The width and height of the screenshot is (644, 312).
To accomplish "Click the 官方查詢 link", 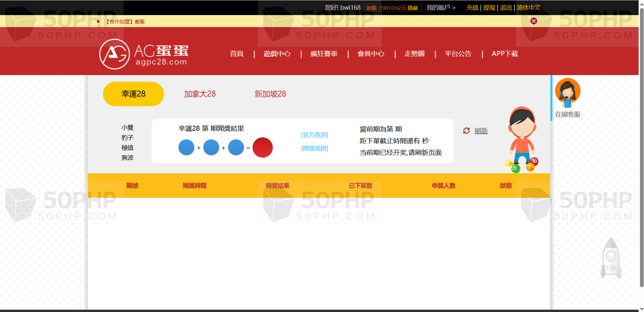I will pyautogui.click(x=315, y=135).
